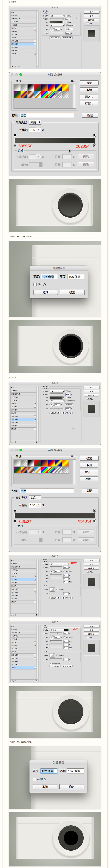Viewport: 110px width, 868px height.
Task: Click 取消 in the 3a3a37 gradient editor
Action: click(89, 465)
